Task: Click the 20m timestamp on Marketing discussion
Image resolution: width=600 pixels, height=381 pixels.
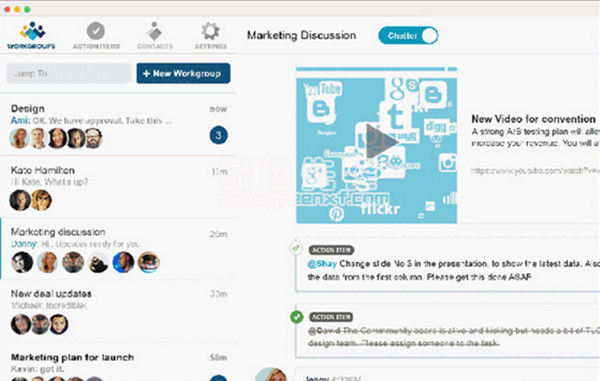Action: 218,234
